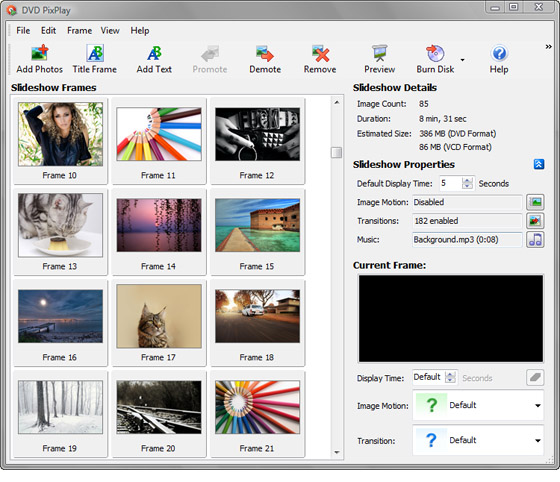560x482 pixels.
Task: Insert a Title Frame from the toolbar
Action: click(x=95, y=59)
